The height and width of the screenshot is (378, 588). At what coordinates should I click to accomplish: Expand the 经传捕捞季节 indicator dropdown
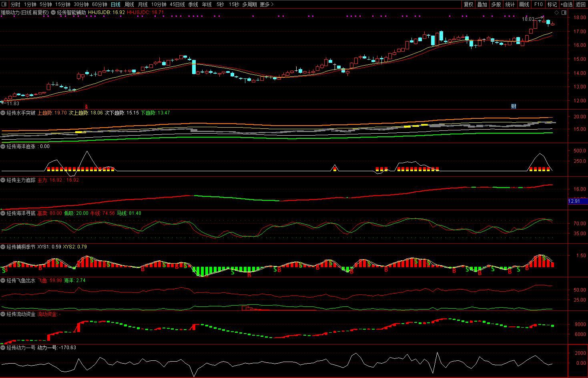click(3, 247)
